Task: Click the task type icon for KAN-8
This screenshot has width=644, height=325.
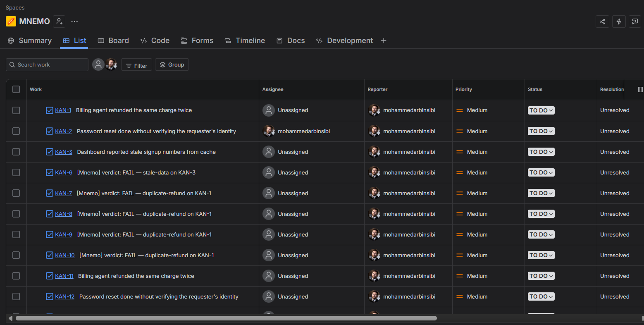Action: click(x=50, y=214)
